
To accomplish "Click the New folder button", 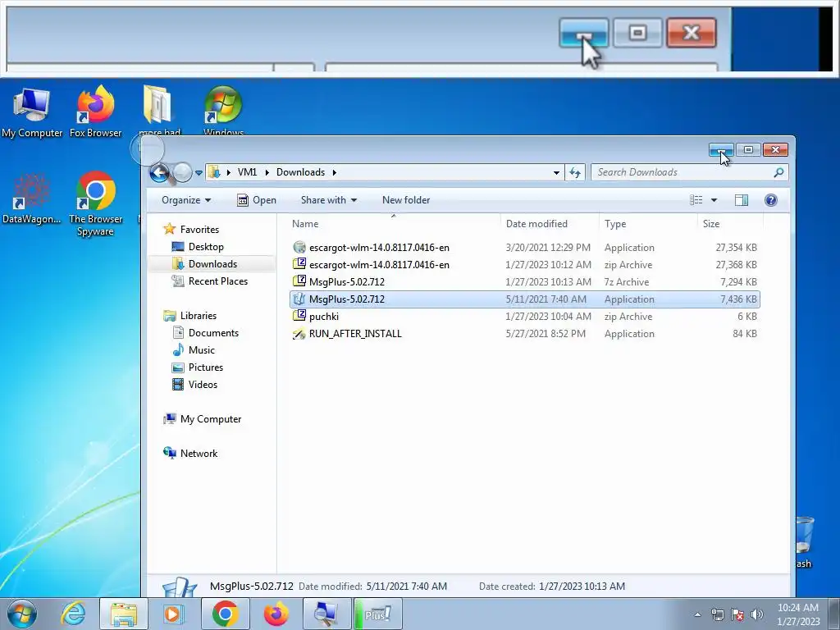I will pyautogui.click(x=406, y=200).
